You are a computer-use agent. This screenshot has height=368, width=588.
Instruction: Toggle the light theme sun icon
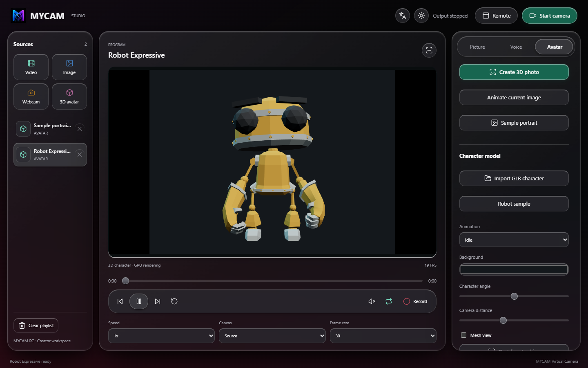421,16
